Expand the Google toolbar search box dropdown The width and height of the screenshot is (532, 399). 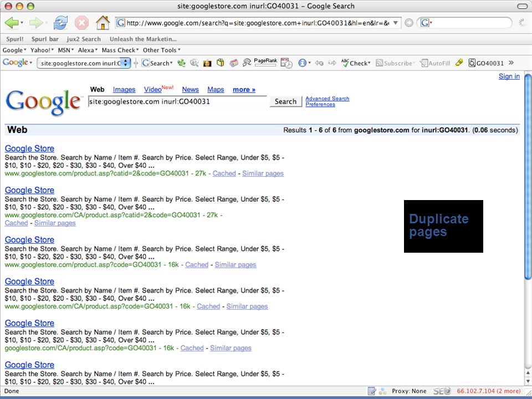pyautogui.click(x=126, y=63)
